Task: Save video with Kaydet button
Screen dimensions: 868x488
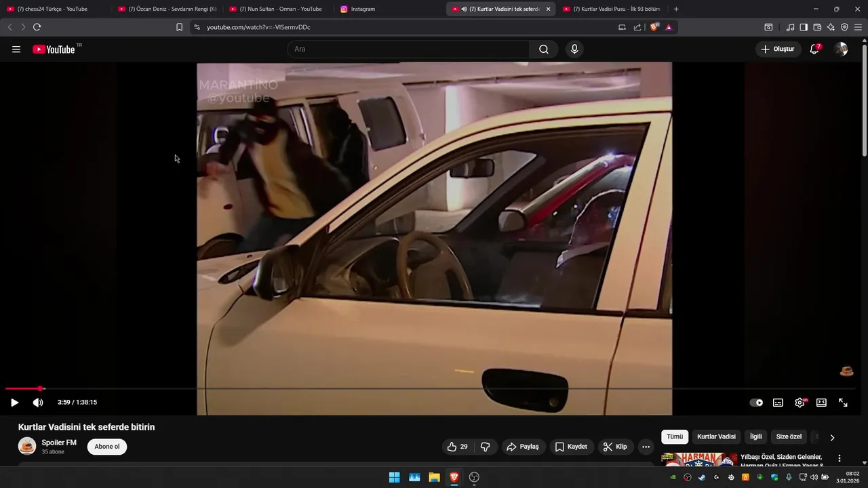Action: [571, 447]
